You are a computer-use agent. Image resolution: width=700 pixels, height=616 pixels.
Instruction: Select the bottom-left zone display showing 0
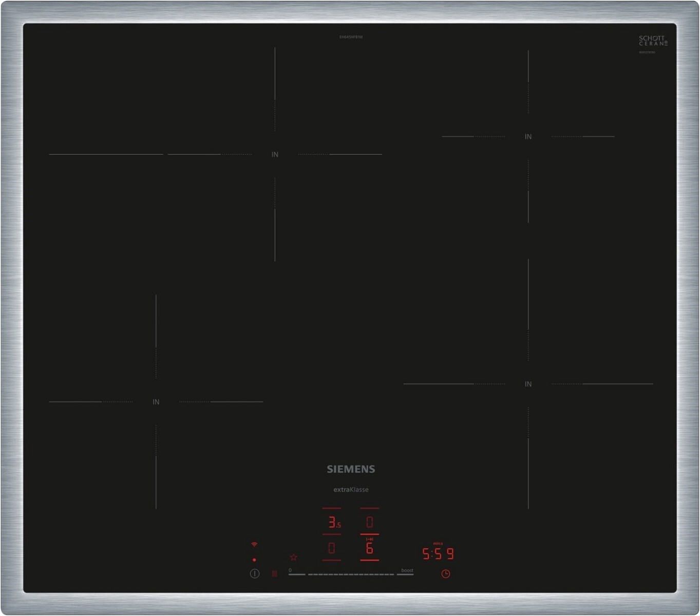tap(332, 548)
